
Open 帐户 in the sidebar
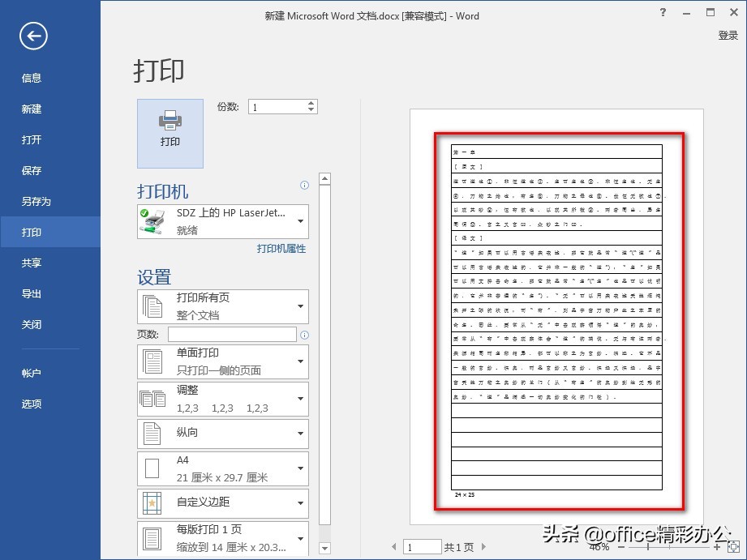32,374
